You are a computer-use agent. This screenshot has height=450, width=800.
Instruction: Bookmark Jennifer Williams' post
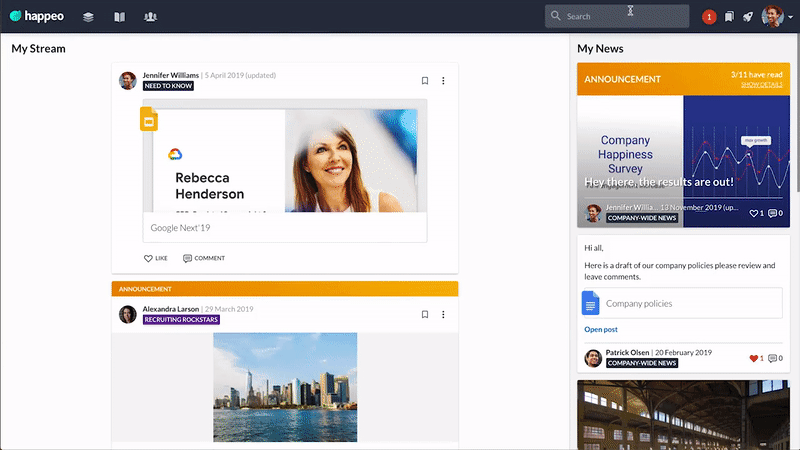424,81
